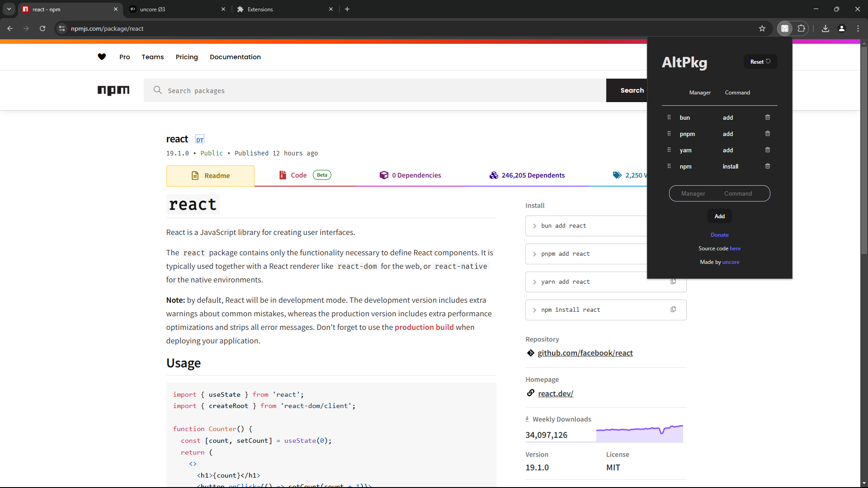Viewport: 868px width, 488px height.
Task: Click the npm heart icon
Action: click(102, 57)
